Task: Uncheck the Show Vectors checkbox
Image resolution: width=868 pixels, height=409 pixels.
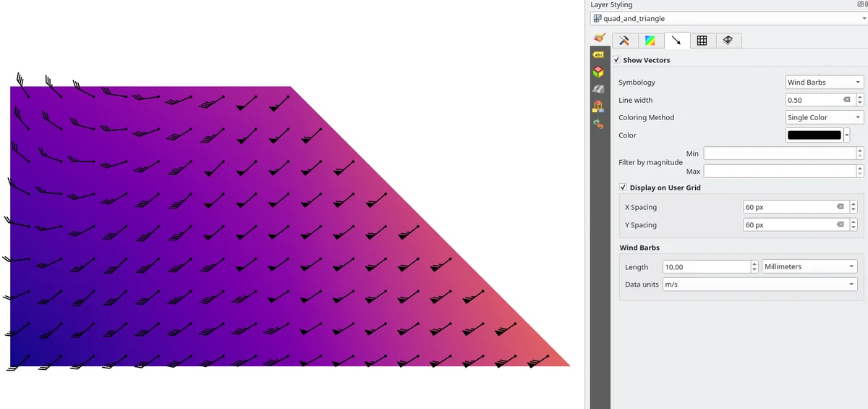Action: pos(616,60)
